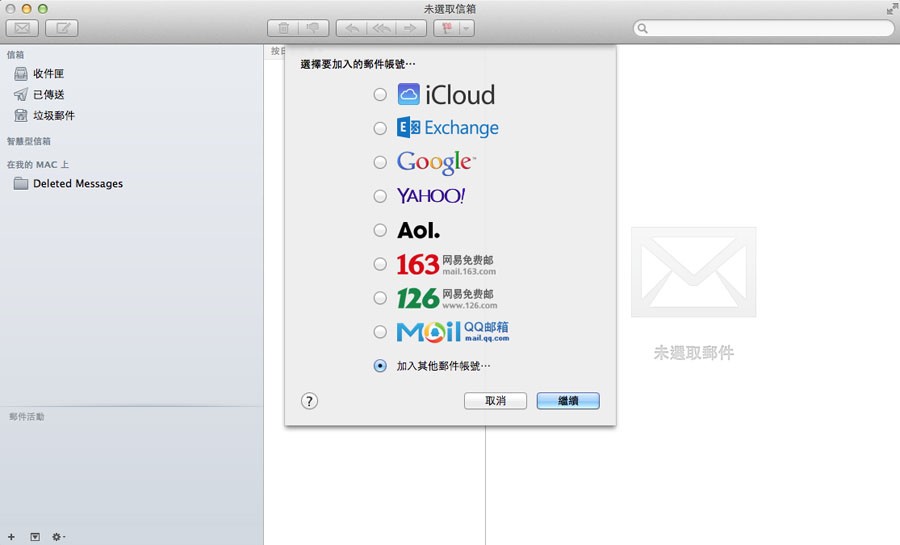Toggle full screen arrows at window corner
Image resolution: width=900 pixels, height=545 pixels.
tap(891, 9)
